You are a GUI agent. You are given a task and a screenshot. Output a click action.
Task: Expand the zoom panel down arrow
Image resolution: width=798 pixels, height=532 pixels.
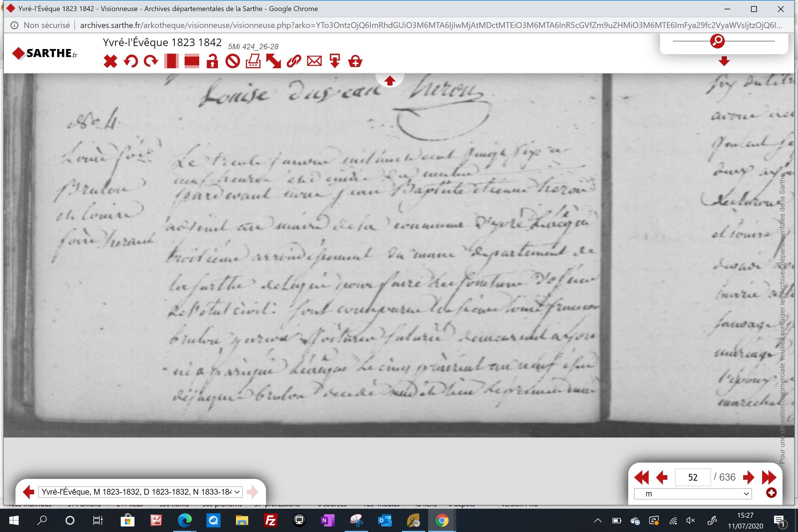point(724,62)
